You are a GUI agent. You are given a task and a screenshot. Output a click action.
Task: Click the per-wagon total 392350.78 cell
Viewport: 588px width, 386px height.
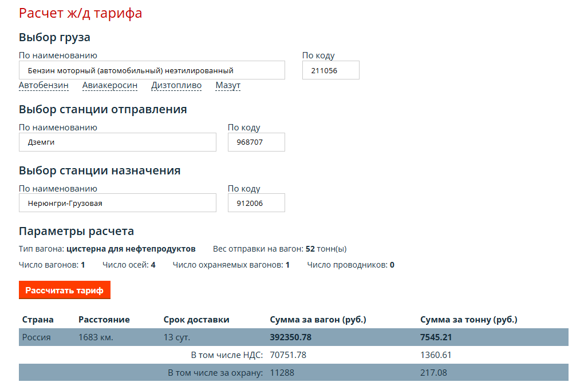pyautogui.click(x=290, y=337)
